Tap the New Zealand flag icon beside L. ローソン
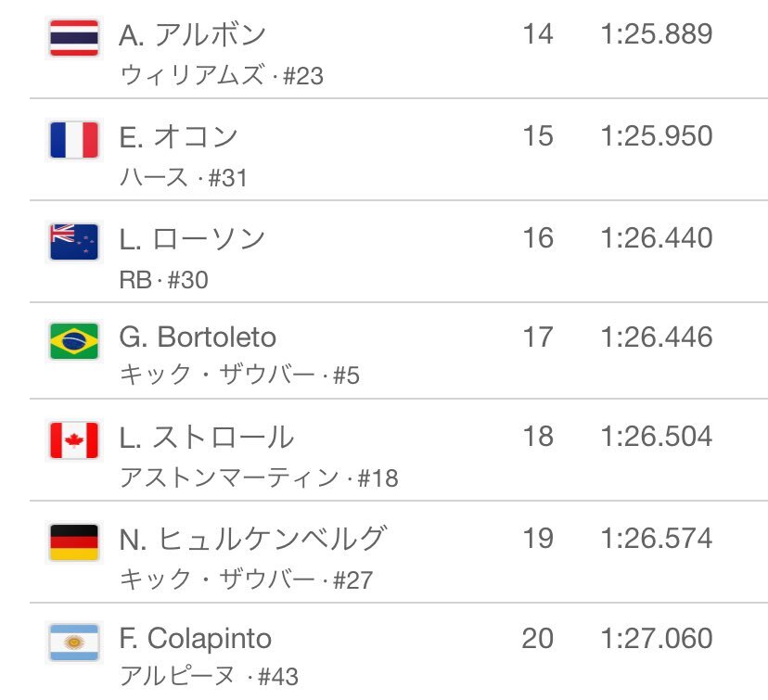The image size is (768, 700). click(74, 242)
